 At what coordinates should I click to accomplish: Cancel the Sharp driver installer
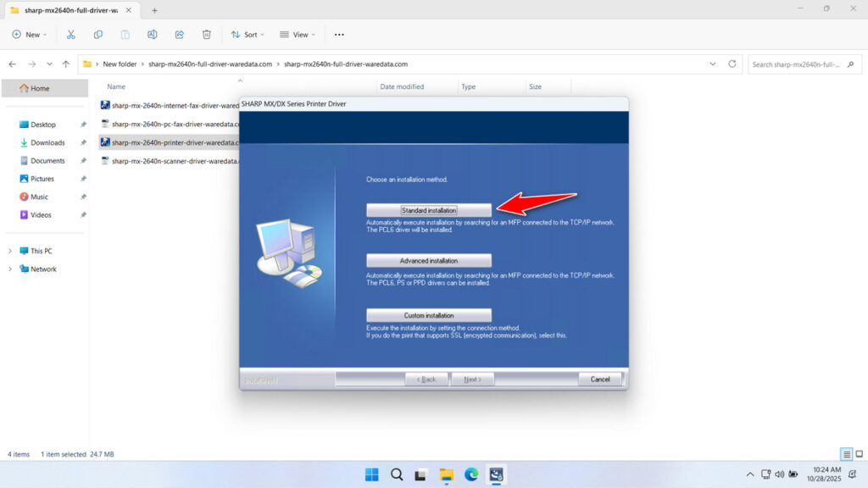pos(599,379)
